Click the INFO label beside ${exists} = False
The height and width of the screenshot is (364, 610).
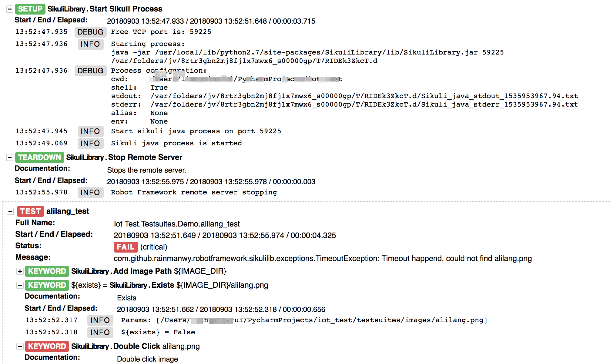click(100, 333)
